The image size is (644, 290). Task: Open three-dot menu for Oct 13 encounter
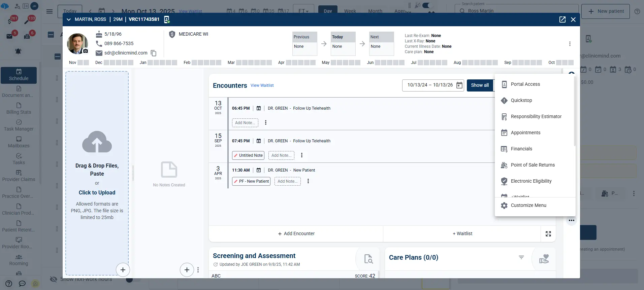click(x=266, y=123)
